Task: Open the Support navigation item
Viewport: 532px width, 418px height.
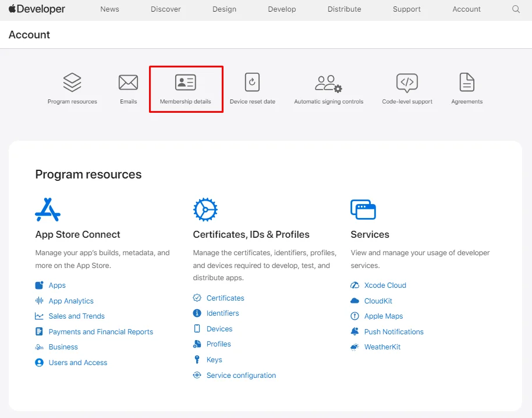Action: point(406,9)
